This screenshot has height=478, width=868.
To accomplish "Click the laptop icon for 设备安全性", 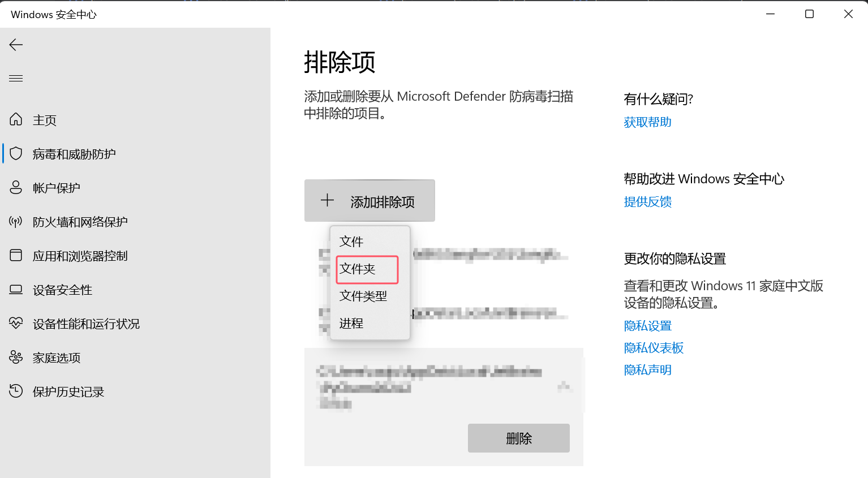I will point(16,290).
